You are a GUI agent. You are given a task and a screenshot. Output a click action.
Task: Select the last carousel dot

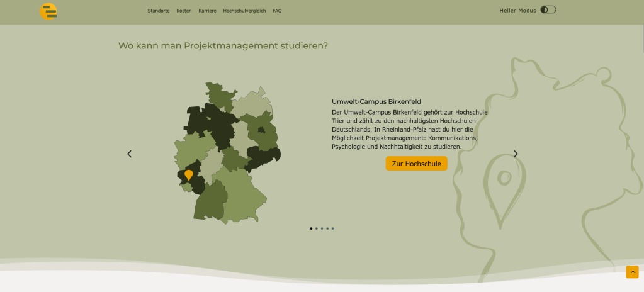tap(332, 228)
